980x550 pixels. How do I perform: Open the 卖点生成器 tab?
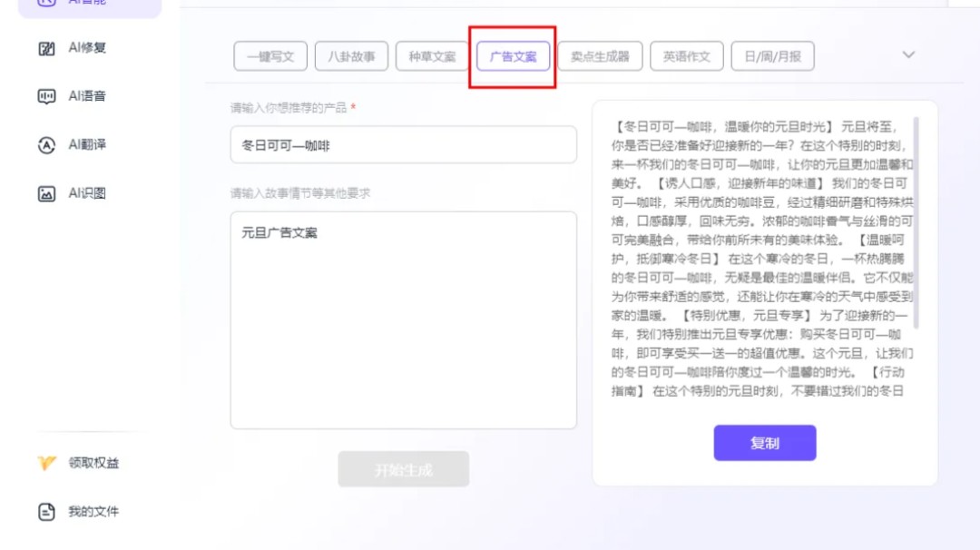(x=600, y=55)
